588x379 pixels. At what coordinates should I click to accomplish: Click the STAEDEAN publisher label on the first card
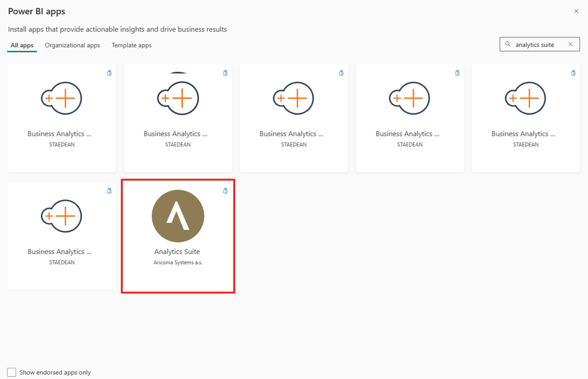tap(62, 144)
